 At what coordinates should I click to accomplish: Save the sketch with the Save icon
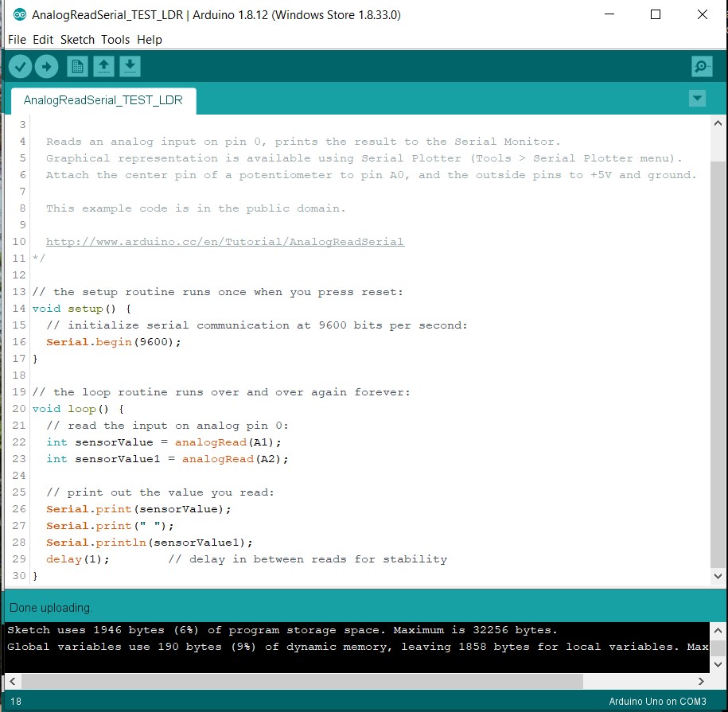[x=130, y=66]
